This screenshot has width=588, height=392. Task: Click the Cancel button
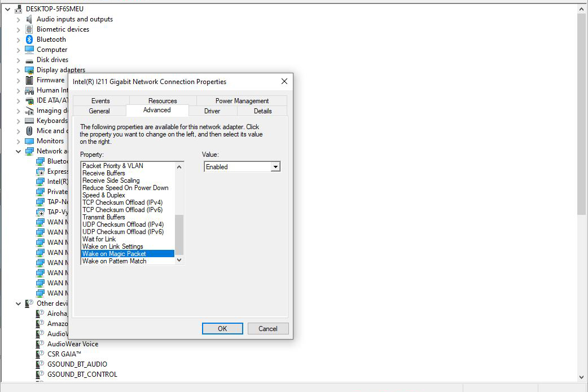[268, 328]
